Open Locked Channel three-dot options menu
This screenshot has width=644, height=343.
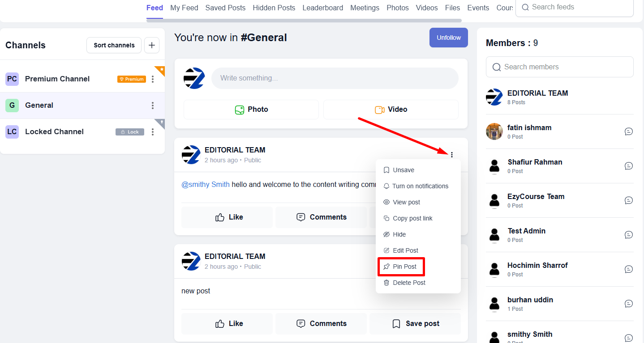point(153,132)
